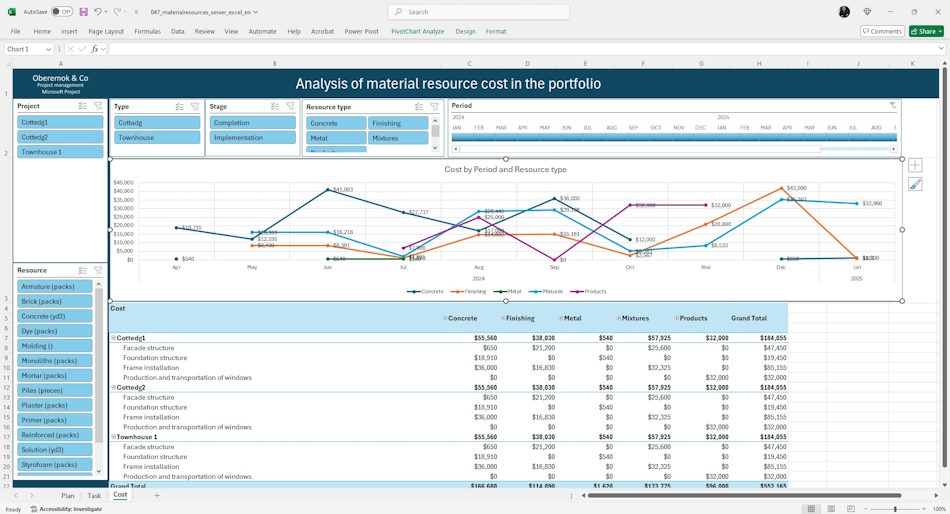Open the user account avatar

pyautogui.click(x=844, y=12)
